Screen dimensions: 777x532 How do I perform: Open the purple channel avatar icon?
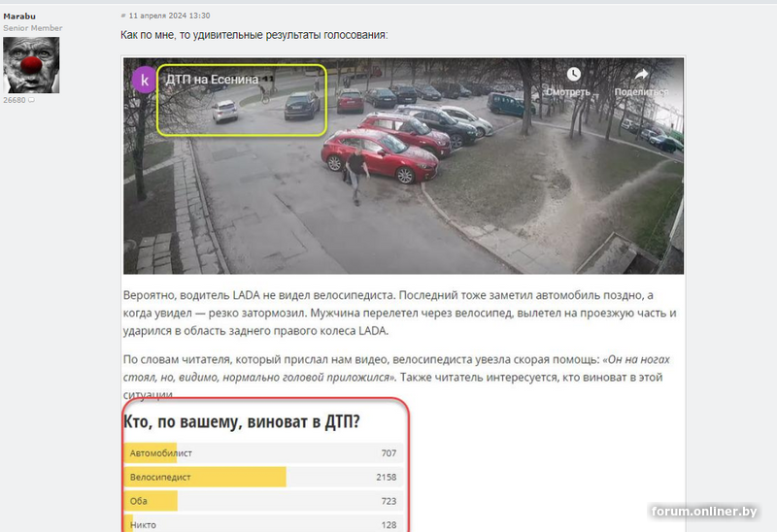point(144,80)
